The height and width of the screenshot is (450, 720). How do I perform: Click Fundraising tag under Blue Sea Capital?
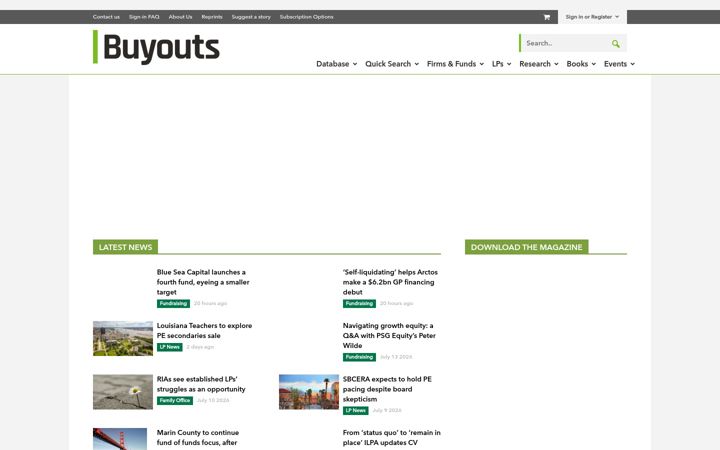[x=173, y=304]
